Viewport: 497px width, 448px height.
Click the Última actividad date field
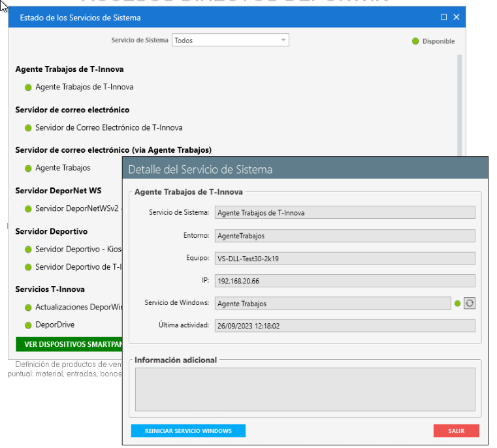(x=345, y=326)
